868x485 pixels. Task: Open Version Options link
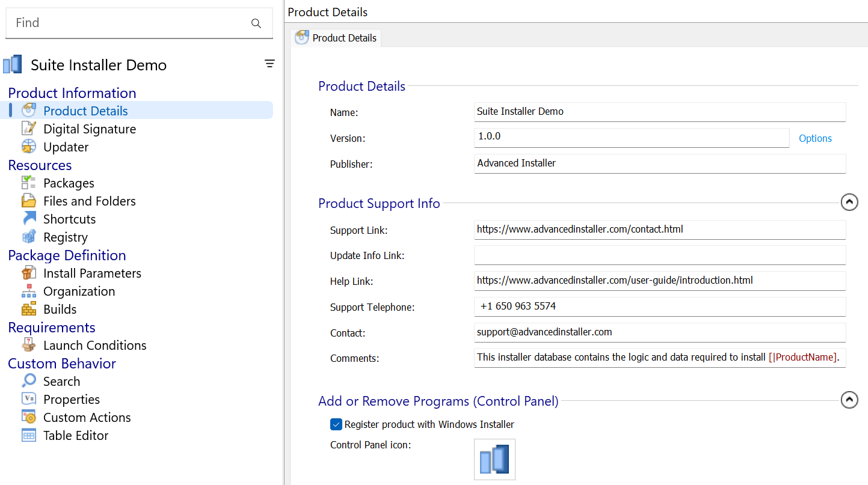tap(815, 138)
